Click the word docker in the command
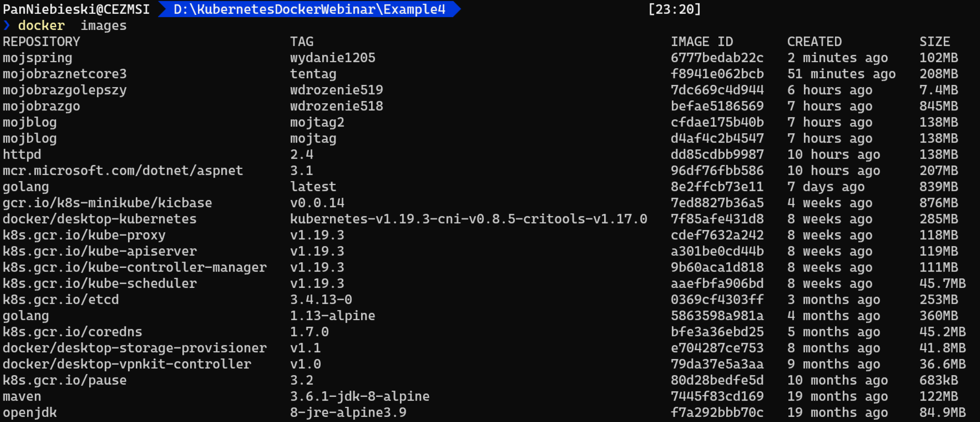This screenshot has width=980, height=422. tap(41, 26)
